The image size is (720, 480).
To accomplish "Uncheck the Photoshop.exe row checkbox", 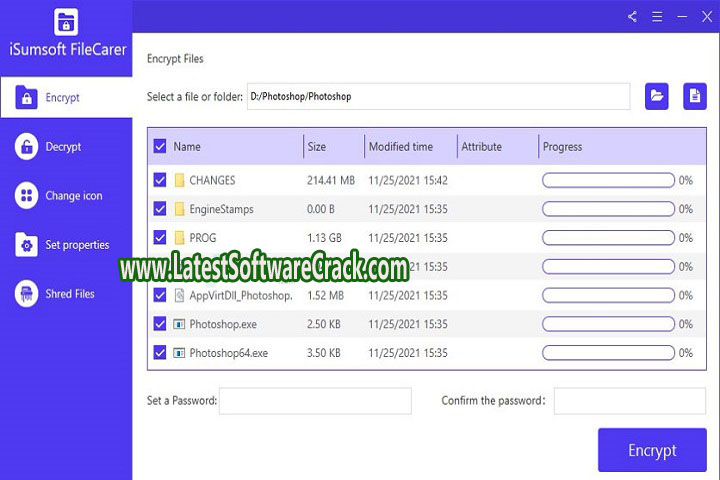I will [x=160, y=324].
